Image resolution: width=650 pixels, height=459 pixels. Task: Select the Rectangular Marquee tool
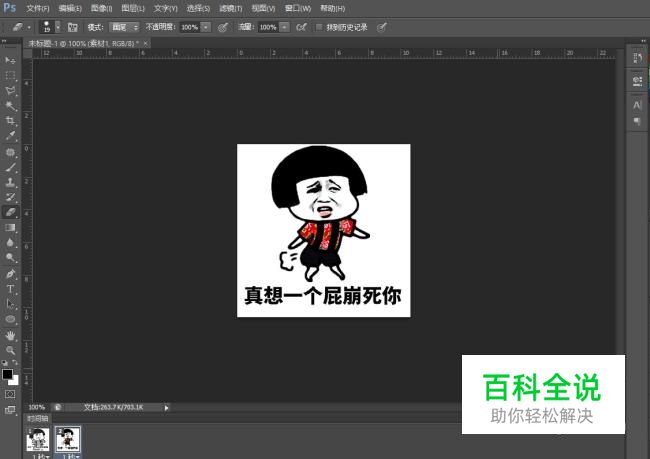10,75
